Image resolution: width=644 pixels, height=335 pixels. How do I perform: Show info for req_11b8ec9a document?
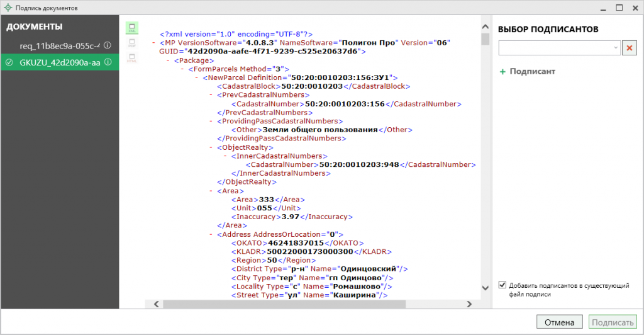[x=108, y=45]
